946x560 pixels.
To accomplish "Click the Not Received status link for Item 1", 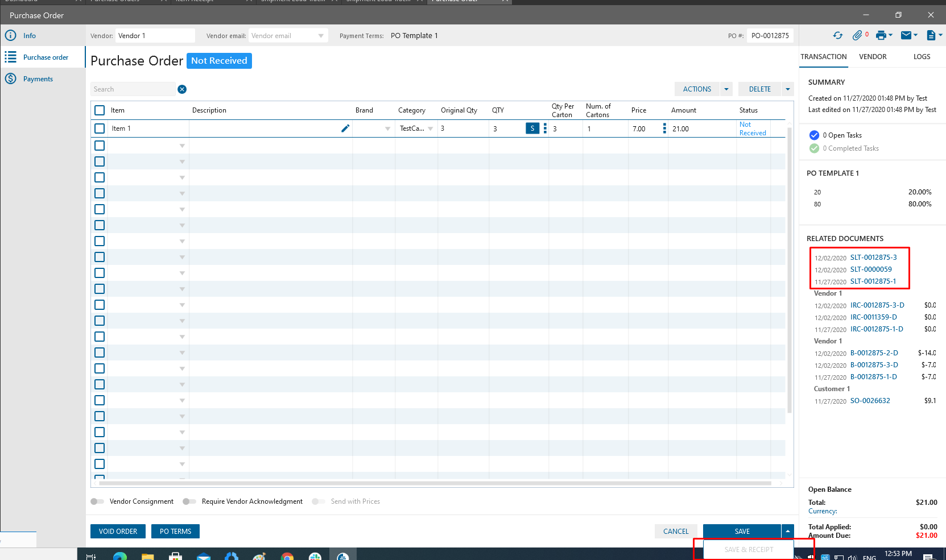I will tap(753, 128).
